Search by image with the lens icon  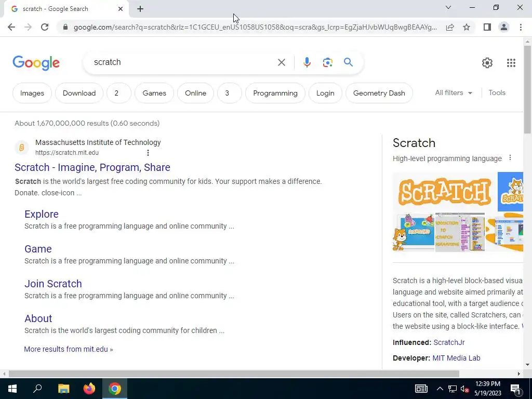pyautogui.click(x=327, y=62)
